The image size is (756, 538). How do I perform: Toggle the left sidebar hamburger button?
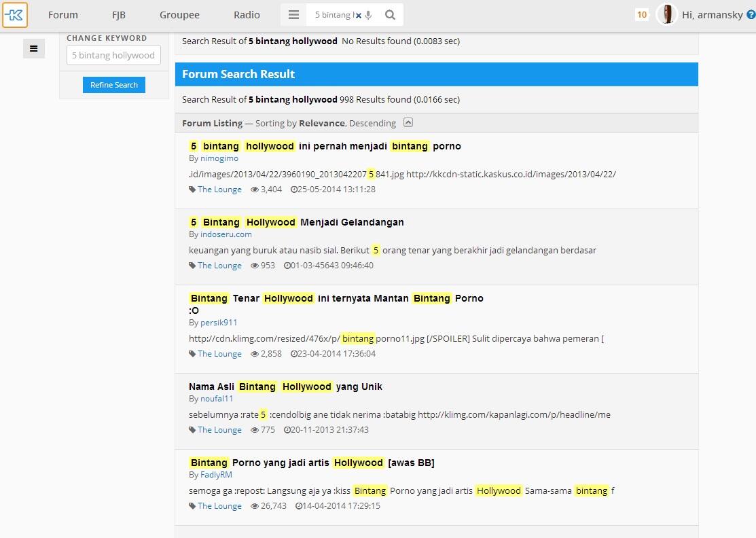click(34, 49)
